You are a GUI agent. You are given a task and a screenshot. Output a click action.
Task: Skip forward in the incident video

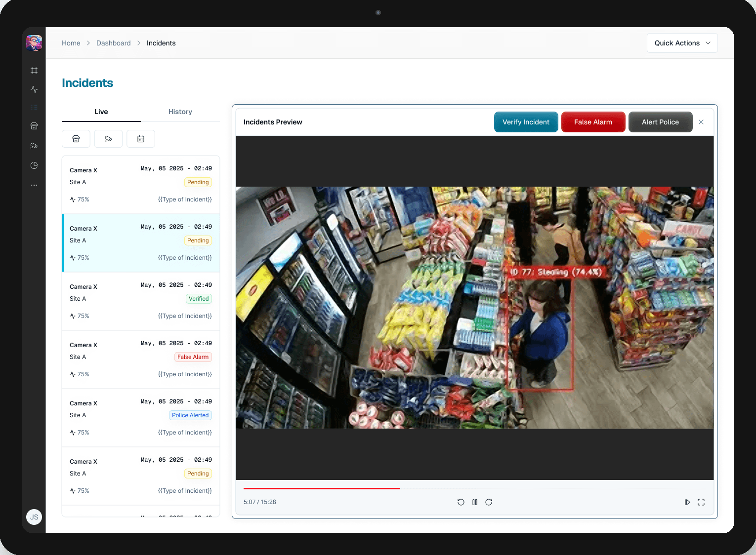coord(489,502)
